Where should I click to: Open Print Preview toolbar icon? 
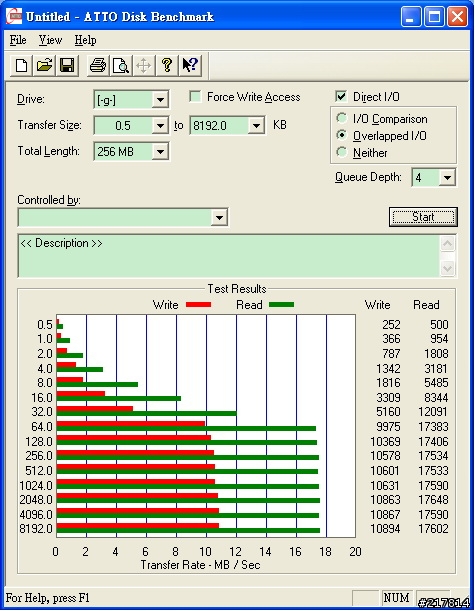pos(120,65)
